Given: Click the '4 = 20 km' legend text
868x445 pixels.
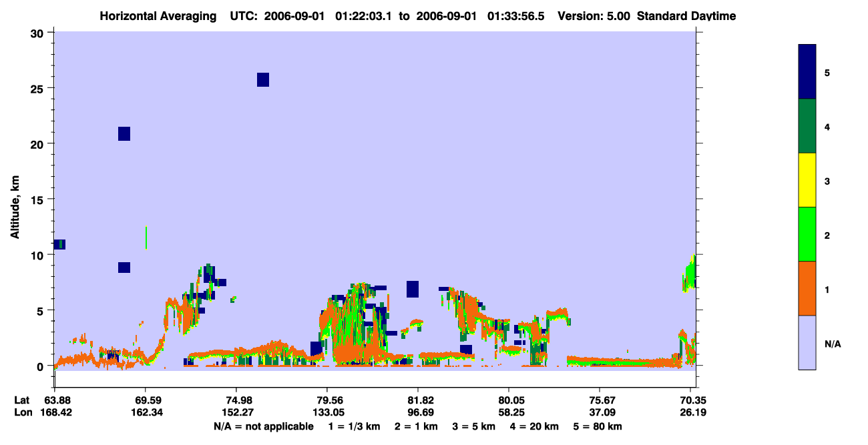Looking at the screenshot, I should (x=534, y=426).
